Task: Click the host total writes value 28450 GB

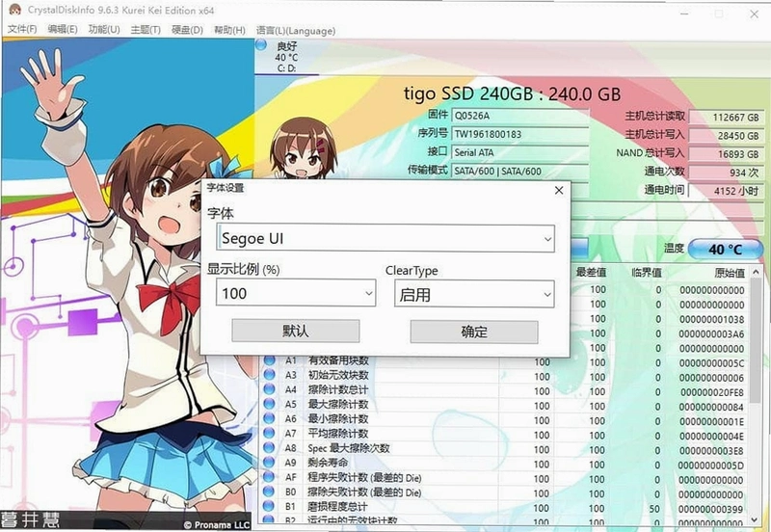Action: point(727,136)
